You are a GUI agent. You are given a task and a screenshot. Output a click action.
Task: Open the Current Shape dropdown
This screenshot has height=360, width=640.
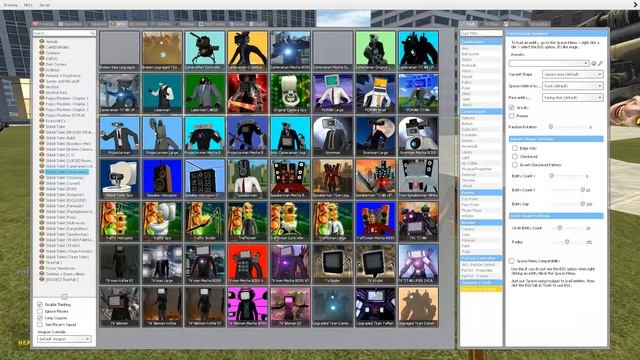point(573,74)
